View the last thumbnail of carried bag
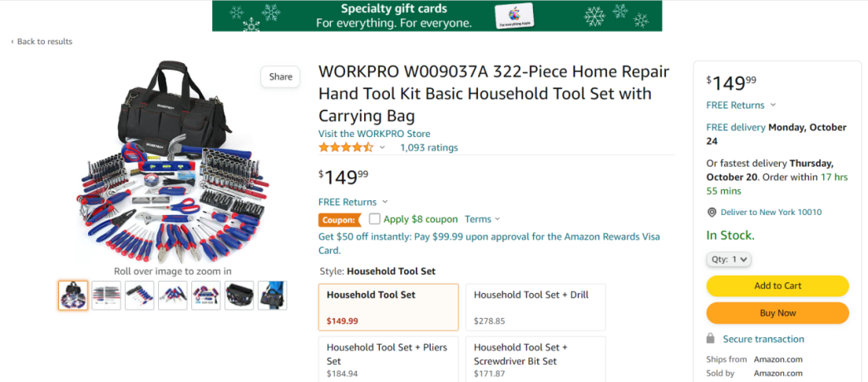 pyautogui.click(x=273, y=296)
